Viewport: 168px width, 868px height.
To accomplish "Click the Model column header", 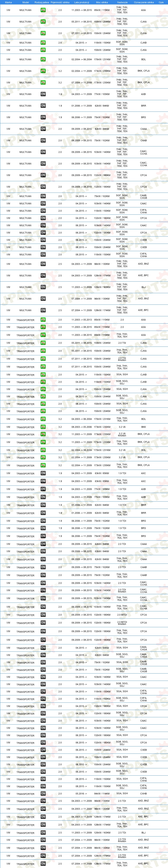I will [26, 2].
